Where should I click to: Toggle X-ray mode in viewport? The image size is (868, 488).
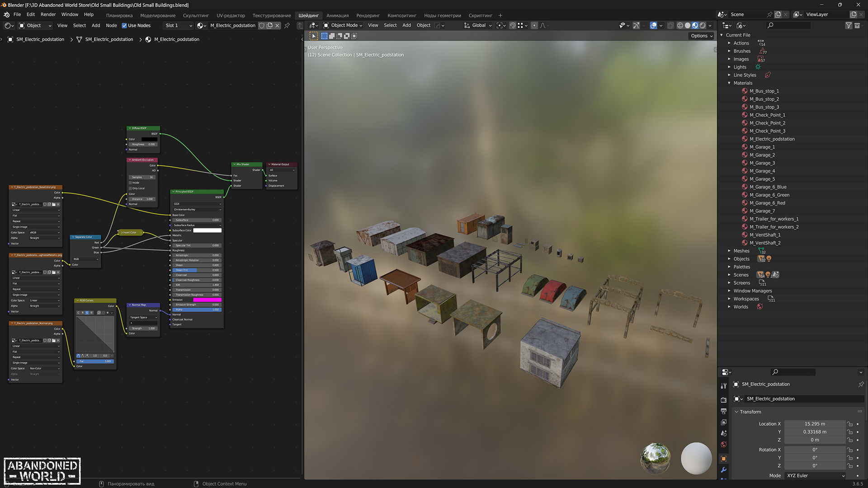(x=670, y=26)
